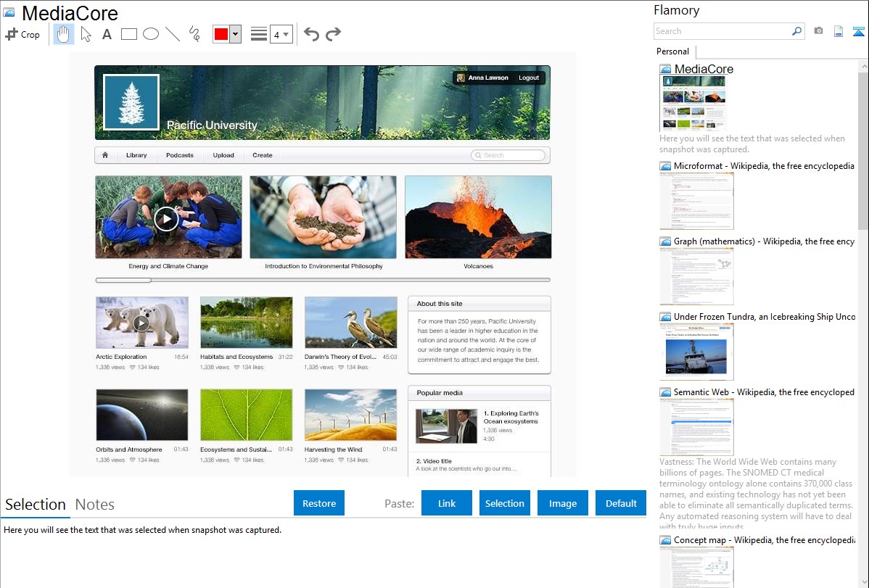Activate the hand pan tool
The height and width of the screenshot is (588, 869).
click(x=63, y=34)
